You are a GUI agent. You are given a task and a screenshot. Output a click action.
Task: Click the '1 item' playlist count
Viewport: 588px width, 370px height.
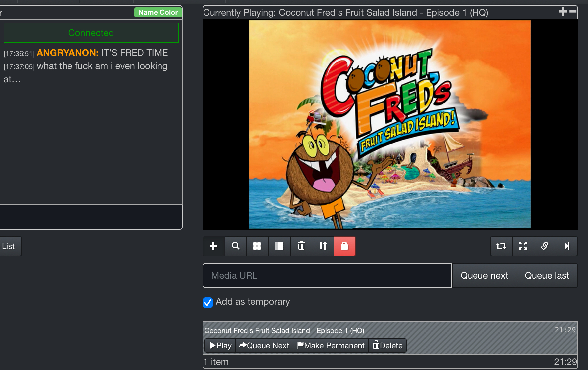[216, 362]
